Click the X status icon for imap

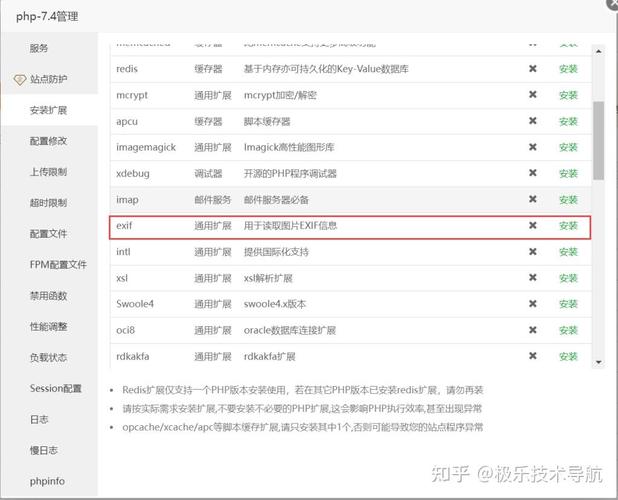tap(532, 199)
